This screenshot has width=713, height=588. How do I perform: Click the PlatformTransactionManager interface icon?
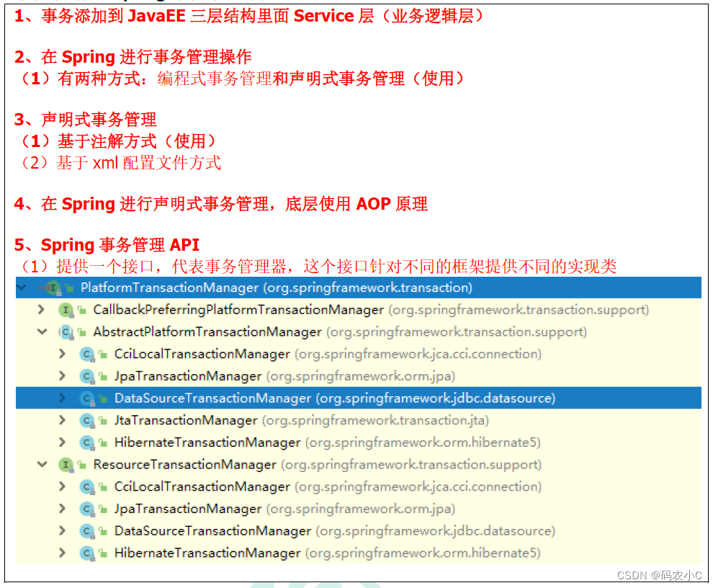(x=53, y=288)
